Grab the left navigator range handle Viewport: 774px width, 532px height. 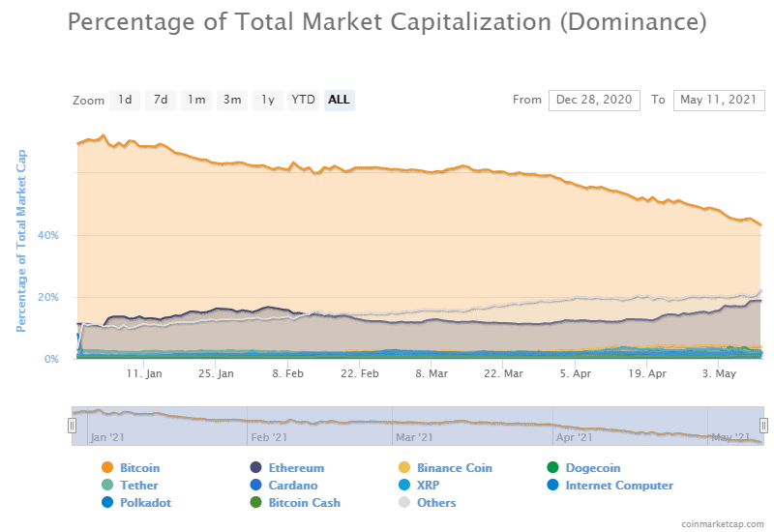(x=72, y=426)
